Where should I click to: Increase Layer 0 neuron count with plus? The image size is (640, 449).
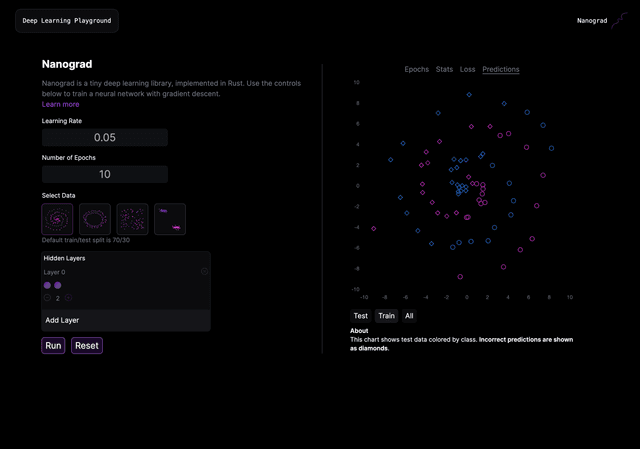(69, 298)
